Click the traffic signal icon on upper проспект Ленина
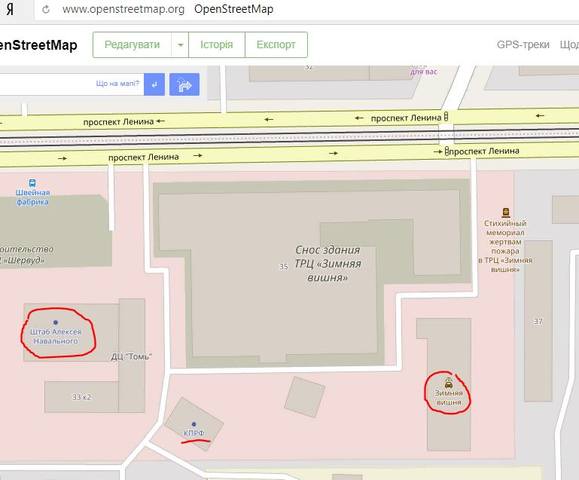579x480 pixels. pyautogui.click(x=446, y=117)
